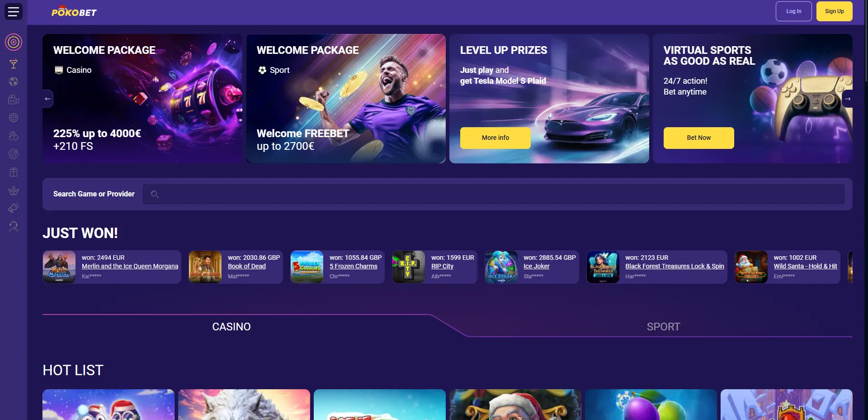Open the megaphone promotions sidebar icon

[x=14, y=208]
